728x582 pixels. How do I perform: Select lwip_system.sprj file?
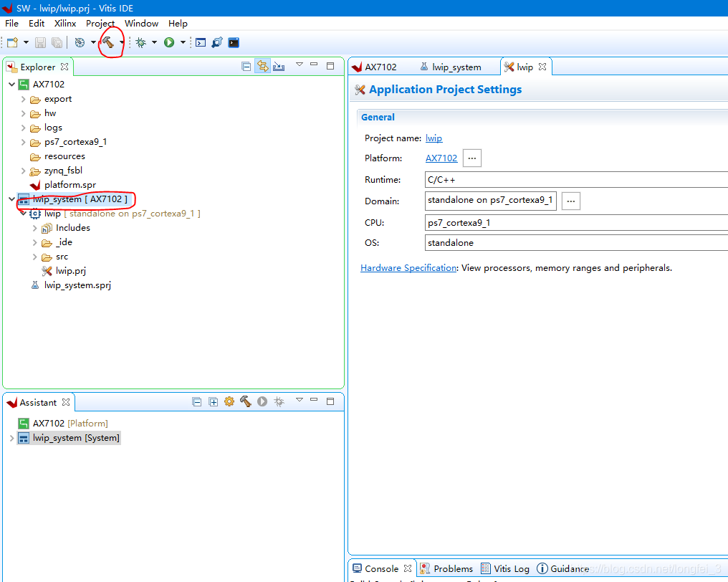[77, 285]
